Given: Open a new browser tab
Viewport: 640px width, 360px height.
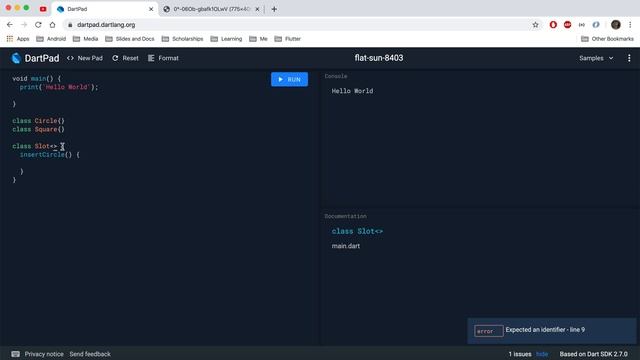Looking at the screenshot, I should click(x=274, y=9).
